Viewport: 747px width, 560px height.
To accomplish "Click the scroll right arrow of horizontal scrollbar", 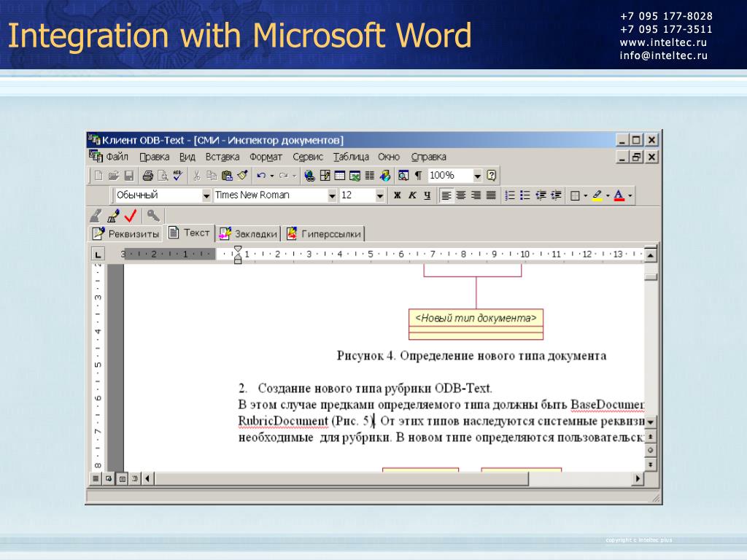I will point(638,478).
